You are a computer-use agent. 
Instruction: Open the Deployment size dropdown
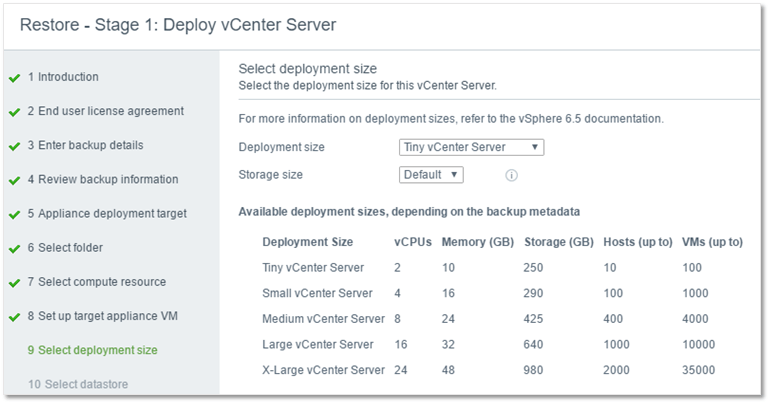tap(471, 147)
